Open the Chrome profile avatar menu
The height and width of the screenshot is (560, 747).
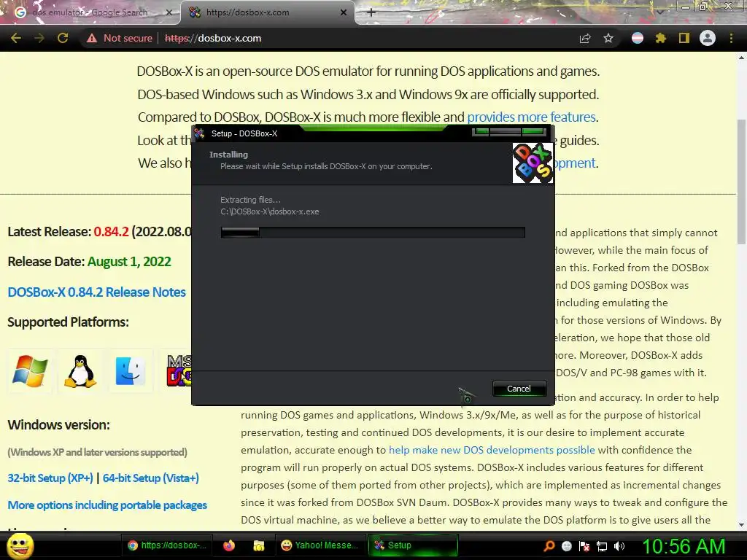(708, 38)
